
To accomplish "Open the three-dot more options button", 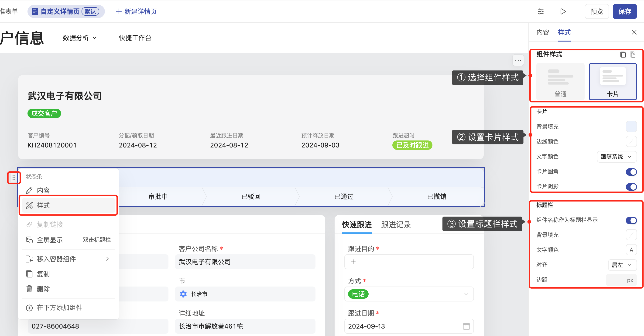I will pyautogui.click(x=518, y=60).
